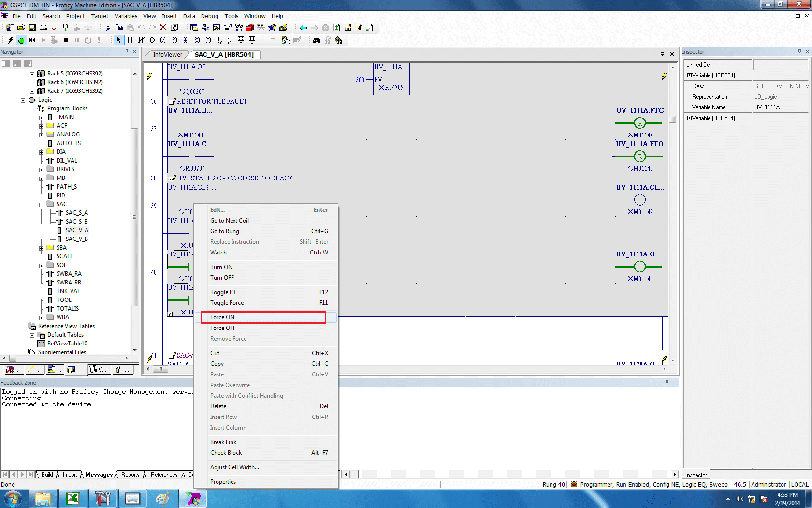Expand the SBA program block node
This screenshot has width=812, height=508.
[42, 247]
